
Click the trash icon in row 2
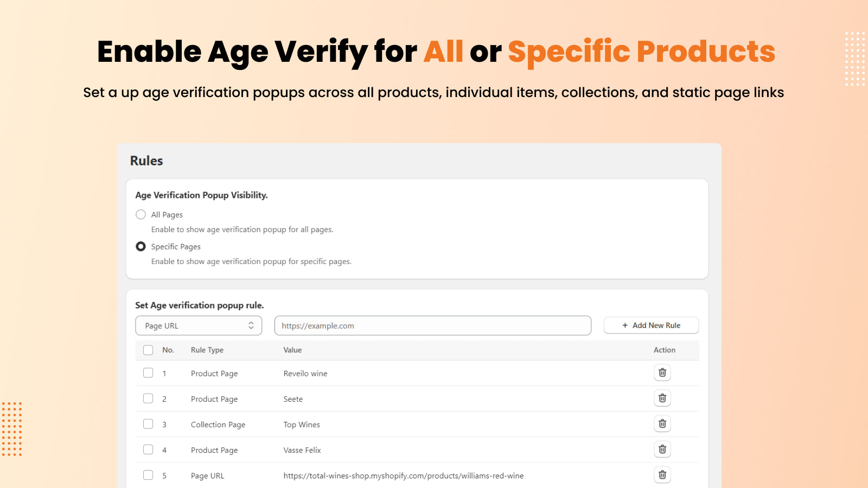662,398
